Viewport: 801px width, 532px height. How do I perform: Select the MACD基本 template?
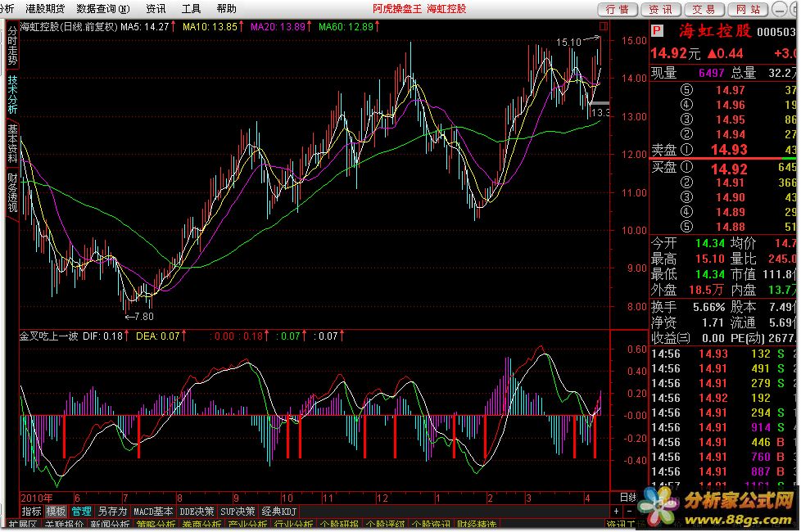pos(153,511)
